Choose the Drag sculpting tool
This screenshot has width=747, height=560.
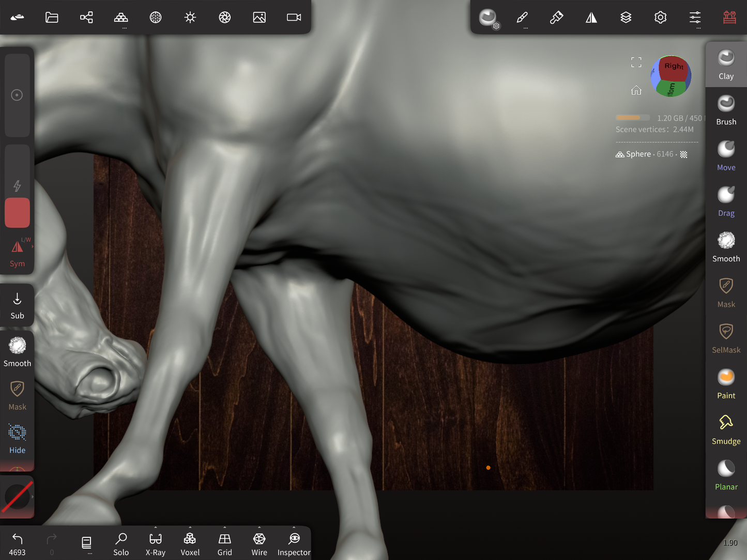coord(726,201)
